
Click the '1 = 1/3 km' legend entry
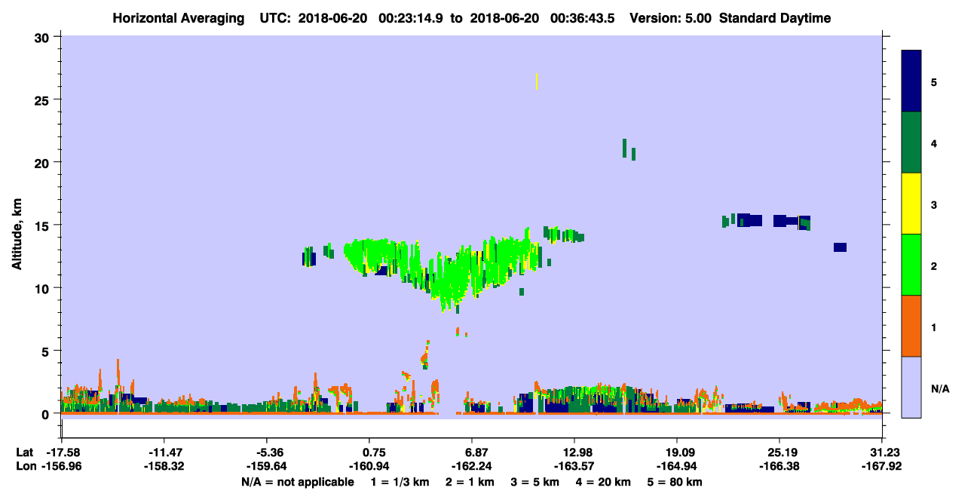[401, 482]
